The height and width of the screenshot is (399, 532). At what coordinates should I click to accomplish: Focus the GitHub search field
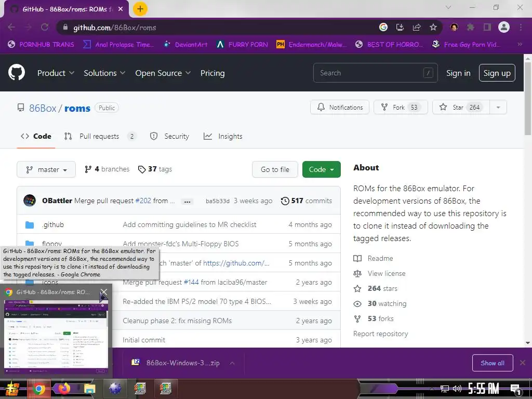pyautogui.click(x=375, y=73)
